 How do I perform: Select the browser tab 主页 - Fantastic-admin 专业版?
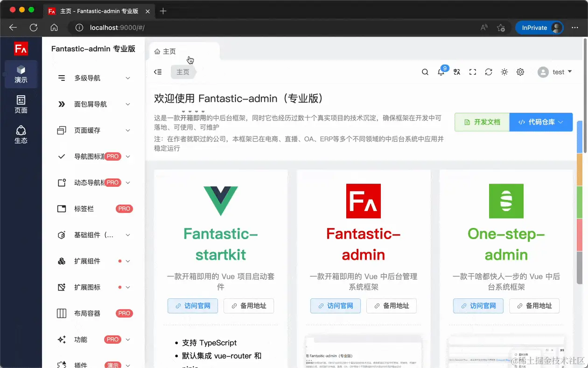pos(99,11)
